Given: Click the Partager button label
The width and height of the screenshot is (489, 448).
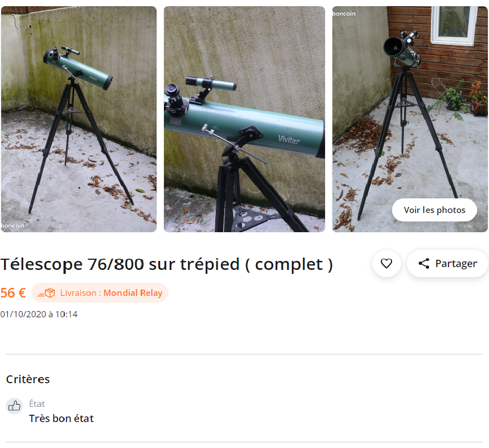Looking at the screenshot, I should point(456,263).
